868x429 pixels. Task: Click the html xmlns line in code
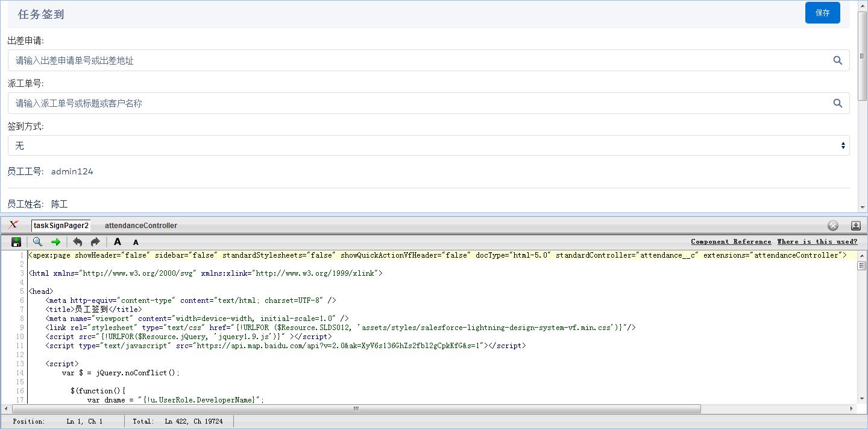[x=206, y=273]
